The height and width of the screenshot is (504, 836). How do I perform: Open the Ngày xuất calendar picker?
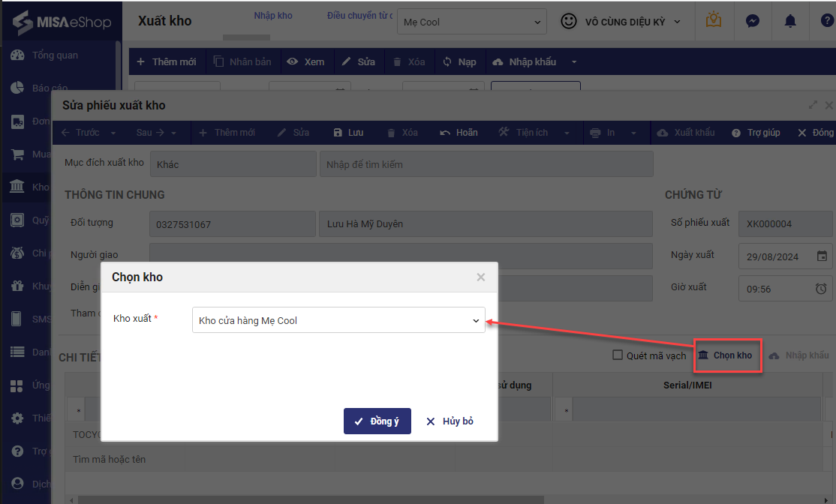(x=822, y=256)
